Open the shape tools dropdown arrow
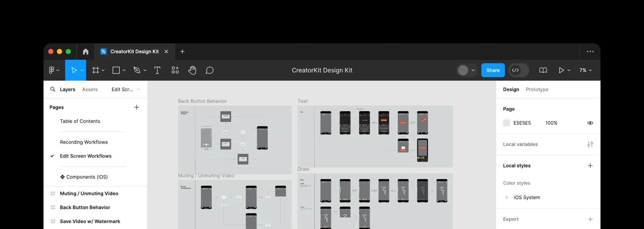This screenshot has width=644, height=229. tap(124, 70)
